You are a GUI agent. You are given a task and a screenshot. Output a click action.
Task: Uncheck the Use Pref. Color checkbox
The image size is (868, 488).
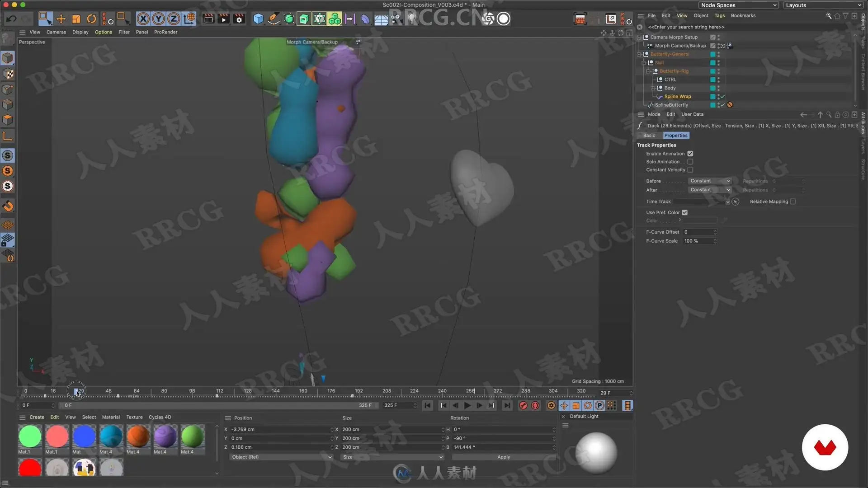tap(684, 212)
